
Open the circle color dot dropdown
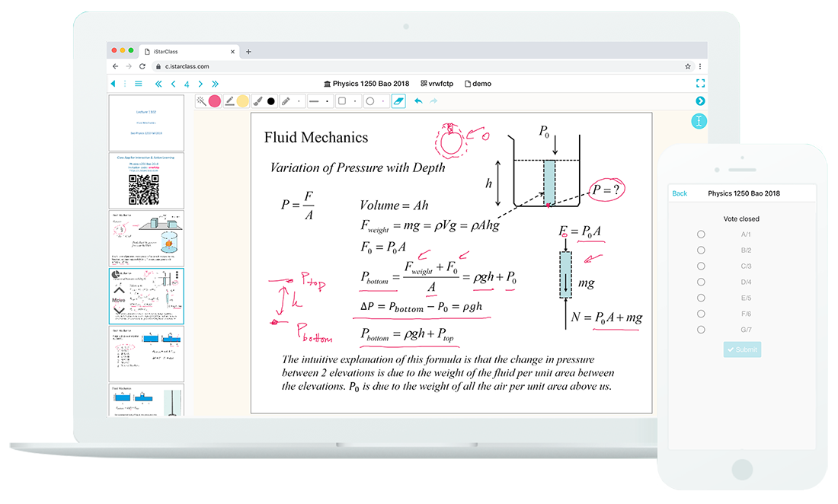(x=383, y=101)
